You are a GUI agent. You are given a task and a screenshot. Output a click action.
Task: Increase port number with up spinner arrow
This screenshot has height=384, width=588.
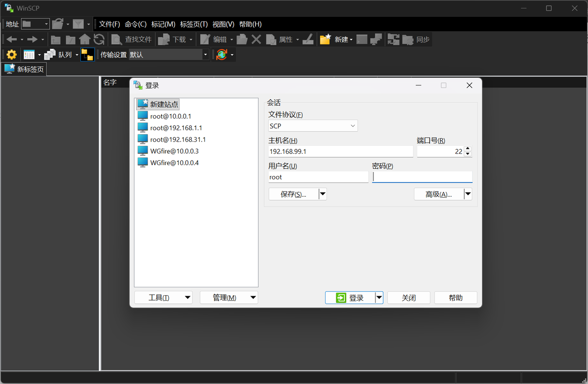pyautogui.click(x=468, y=149)
